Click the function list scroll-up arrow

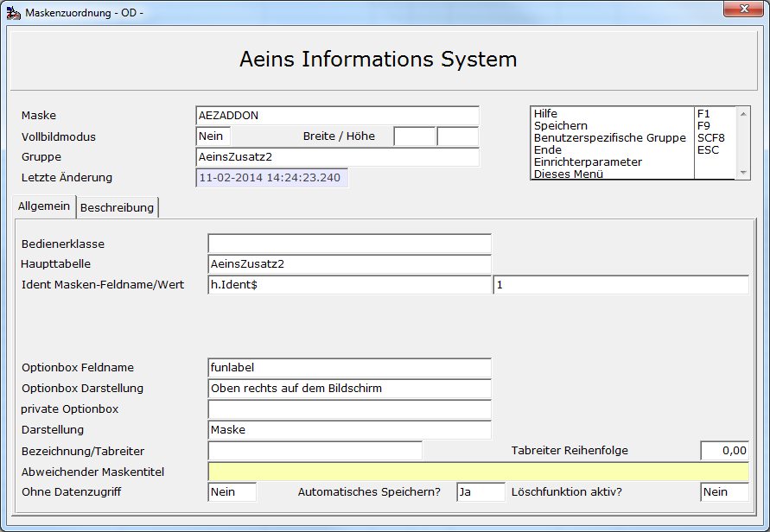tap(743, 114)
